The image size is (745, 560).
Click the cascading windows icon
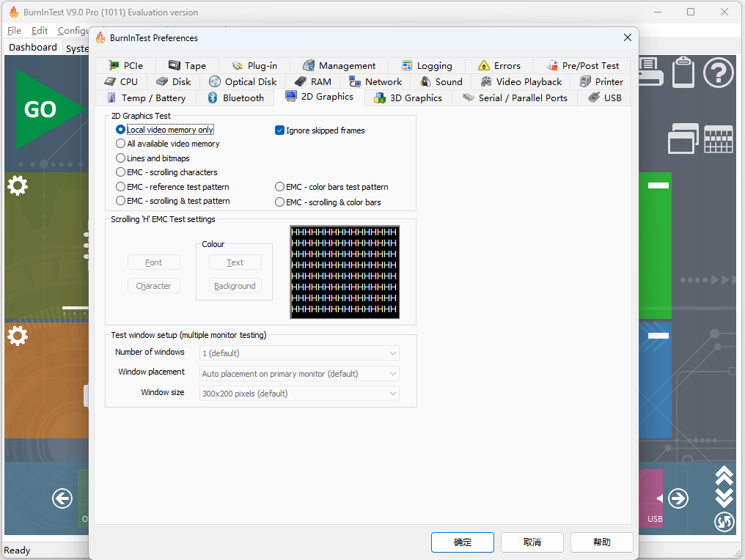[683, 139]
